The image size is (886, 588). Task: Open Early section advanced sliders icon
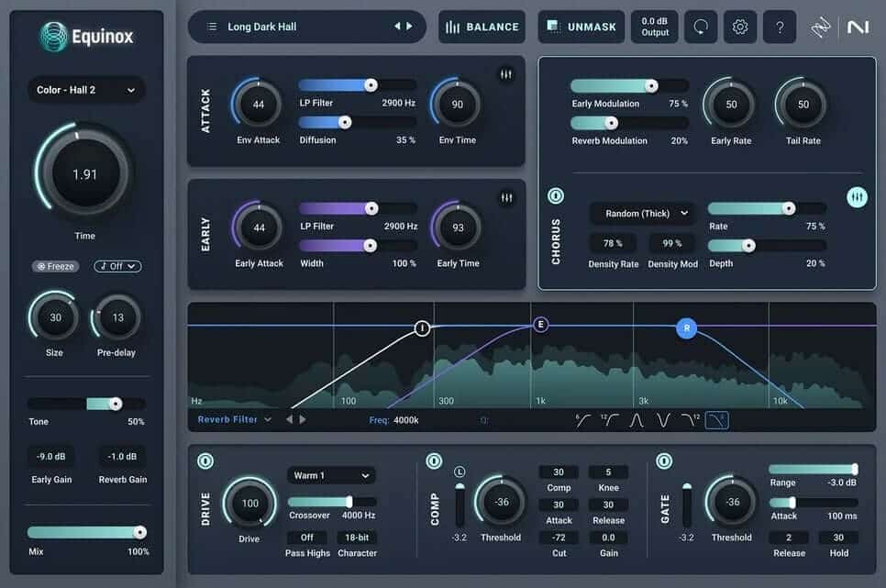[507, 198]
